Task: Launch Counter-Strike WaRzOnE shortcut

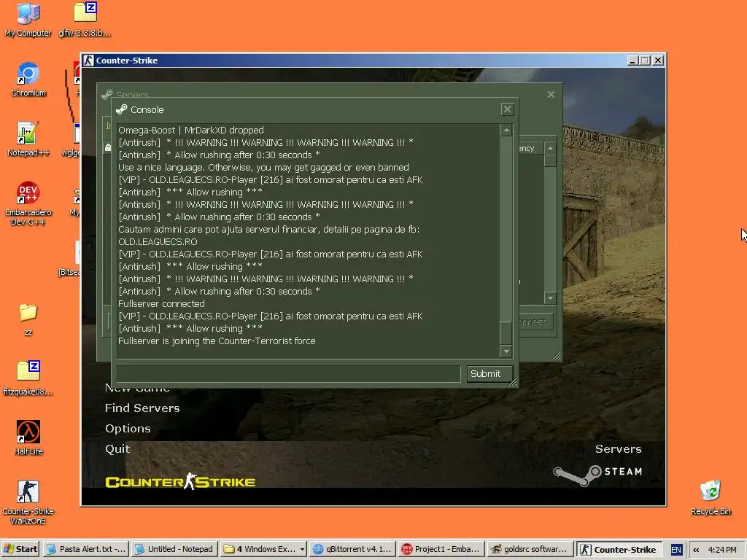Action: click(28, 502)
